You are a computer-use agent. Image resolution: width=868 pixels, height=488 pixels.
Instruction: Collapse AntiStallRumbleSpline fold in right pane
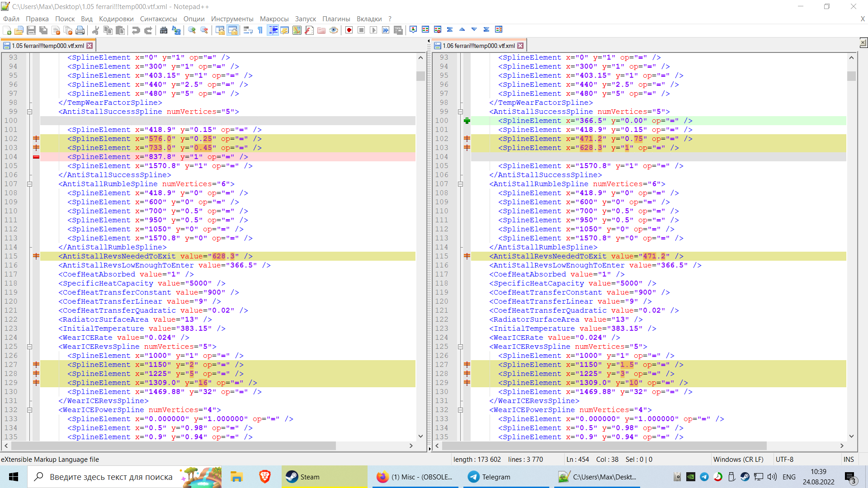[460, 184]
